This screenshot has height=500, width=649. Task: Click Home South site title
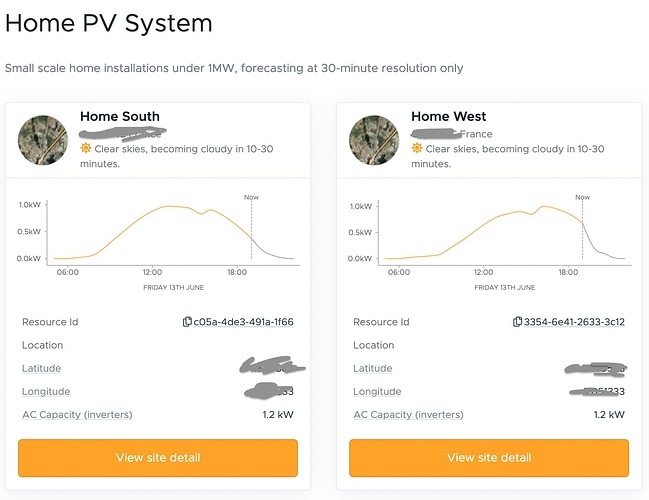tap(120, 117)
